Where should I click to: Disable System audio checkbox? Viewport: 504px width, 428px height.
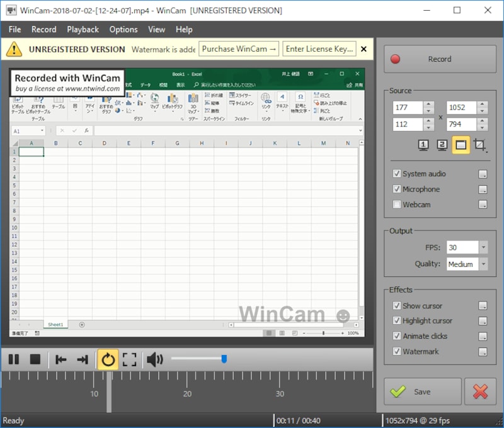pos(397,174)
